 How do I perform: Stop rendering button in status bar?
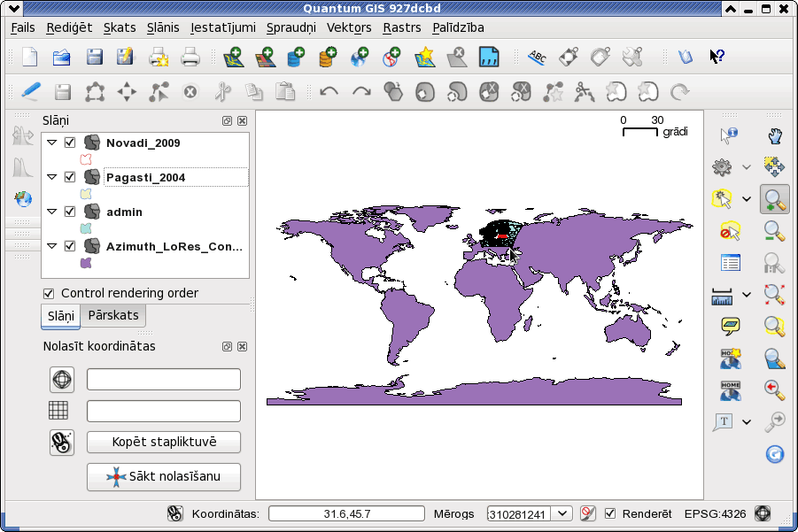click(x=587, y=513)
